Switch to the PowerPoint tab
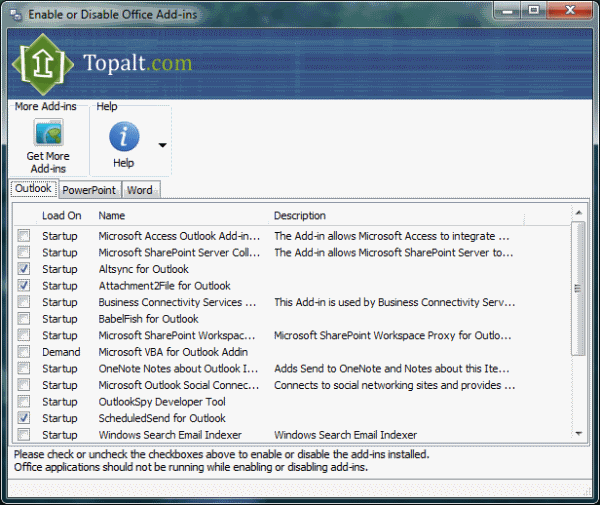600x505 pixels. click(89, 190)
